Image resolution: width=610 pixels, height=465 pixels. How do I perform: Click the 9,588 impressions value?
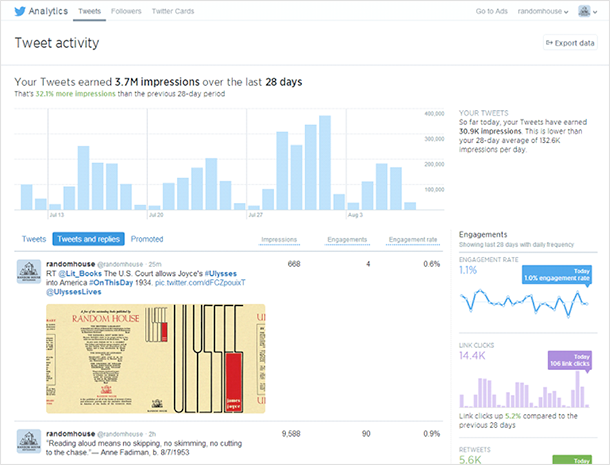pos(291,434)
